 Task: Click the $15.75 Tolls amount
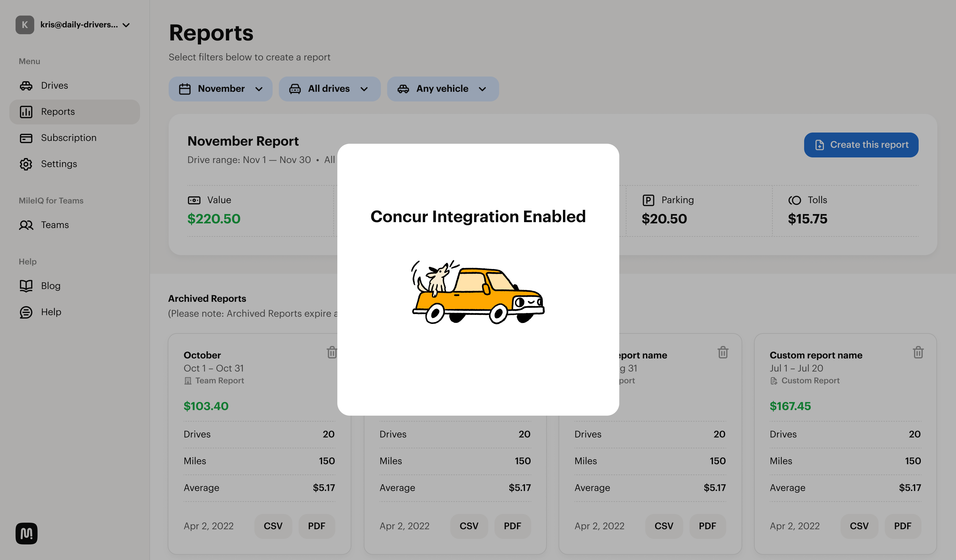[807, 219]
